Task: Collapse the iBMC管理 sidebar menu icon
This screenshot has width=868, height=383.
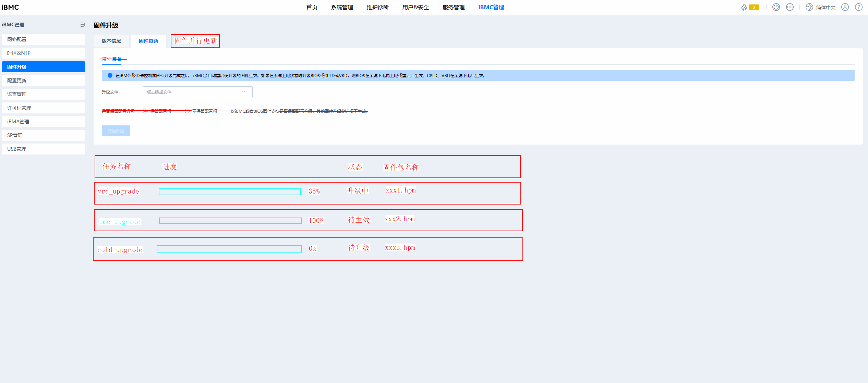Action: [x=82, y=25]
